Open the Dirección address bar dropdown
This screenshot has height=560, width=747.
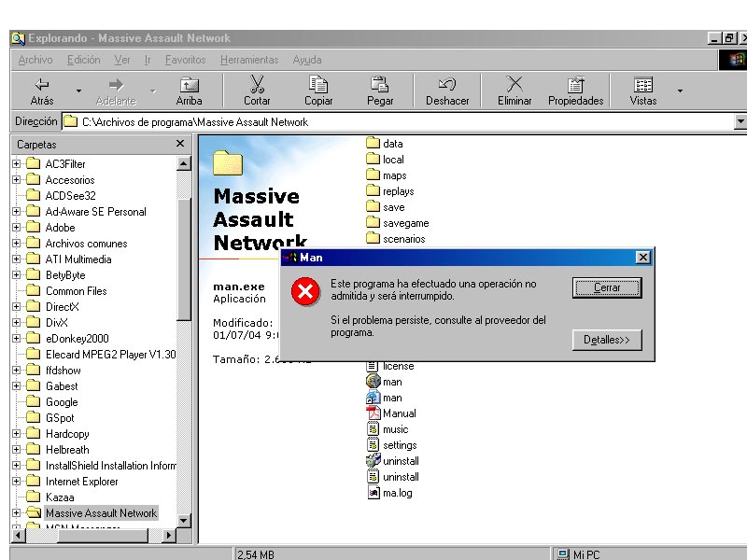[740, 121]
